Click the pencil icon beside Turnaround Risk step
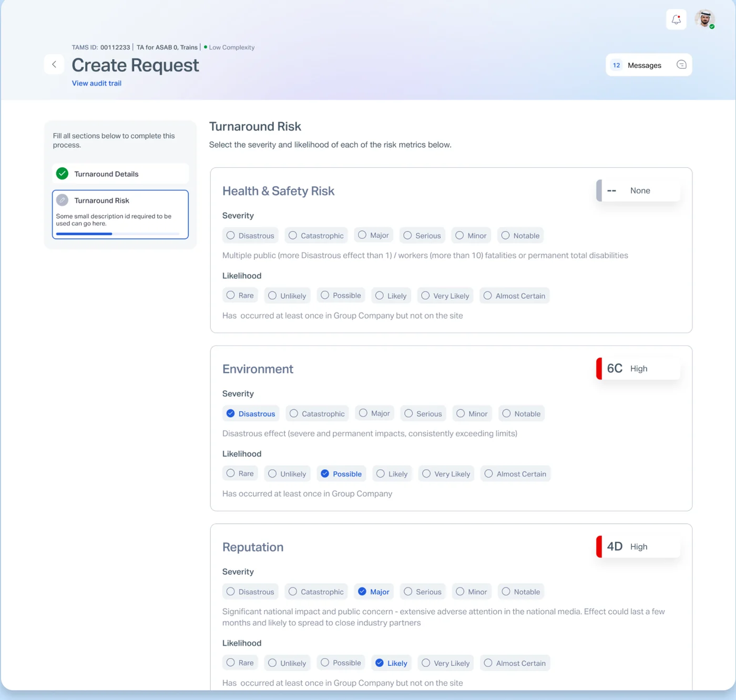Viewport: 736px width, 700px height. pos(62,200)
